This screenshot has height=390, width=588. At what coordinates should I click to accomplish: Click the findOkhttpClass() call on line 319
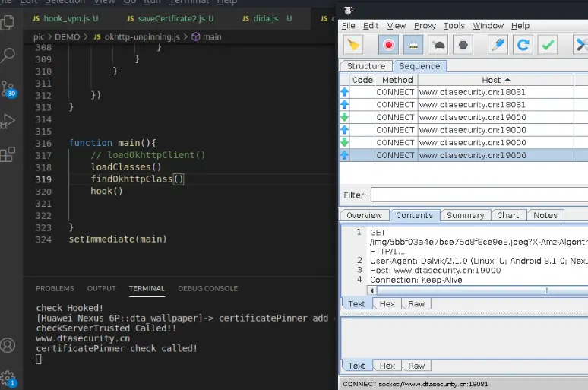coord(137,179)
